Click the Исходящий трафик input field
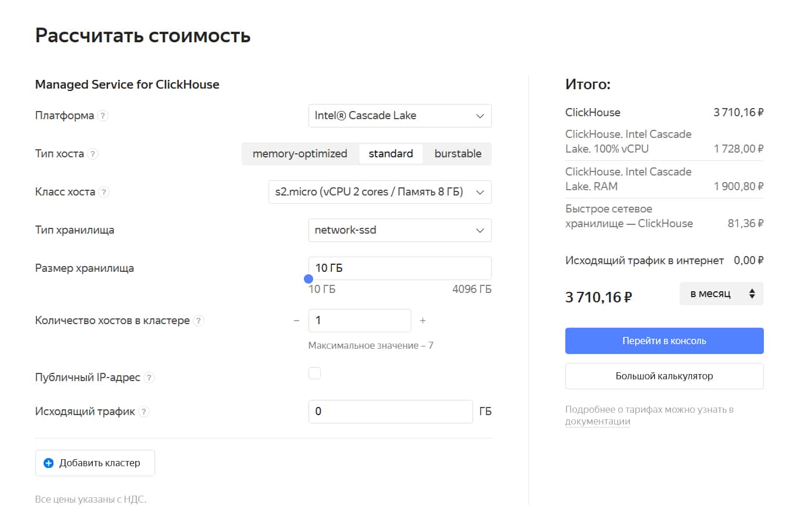This screenshot has width=798, height=532. coord(390,412)
